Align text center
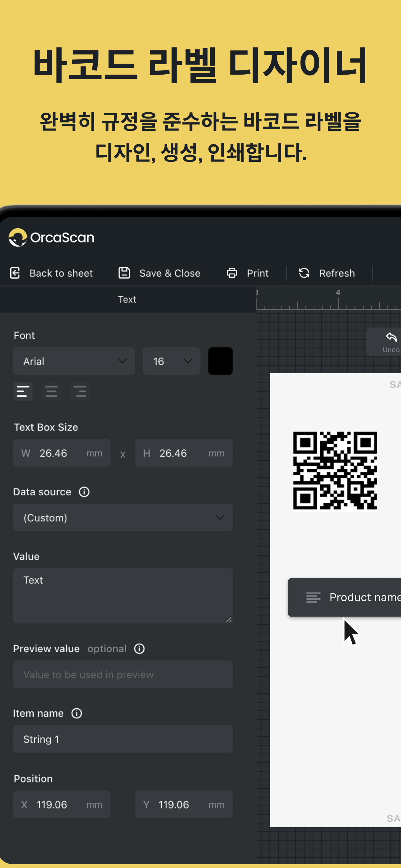The image size is (401, 868). 52,391
